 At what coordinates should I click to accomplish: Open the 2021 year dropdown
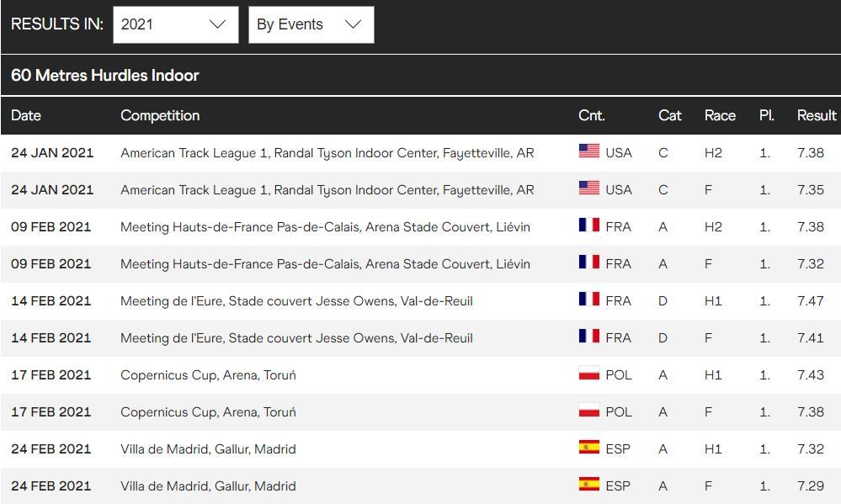pos(175,24)
